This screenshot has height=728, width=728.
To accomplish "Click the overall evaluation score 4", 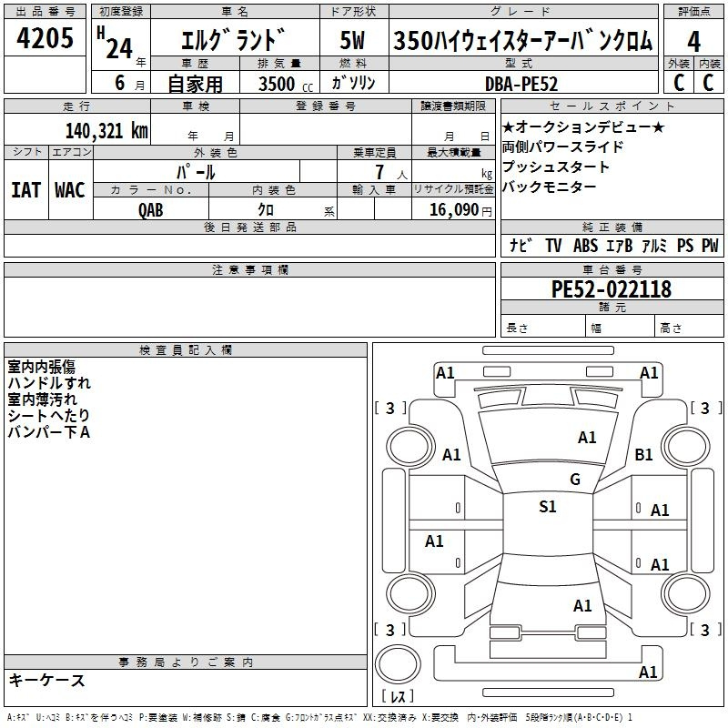I will pyautogui.click(x=693, y=42).
